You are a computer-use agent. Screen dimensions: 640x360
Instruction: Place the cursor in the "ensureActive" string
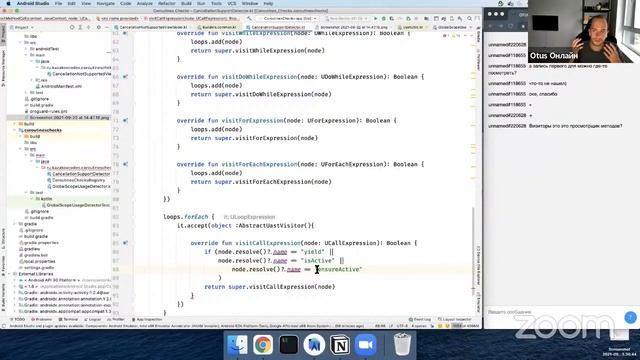[338, 269]
